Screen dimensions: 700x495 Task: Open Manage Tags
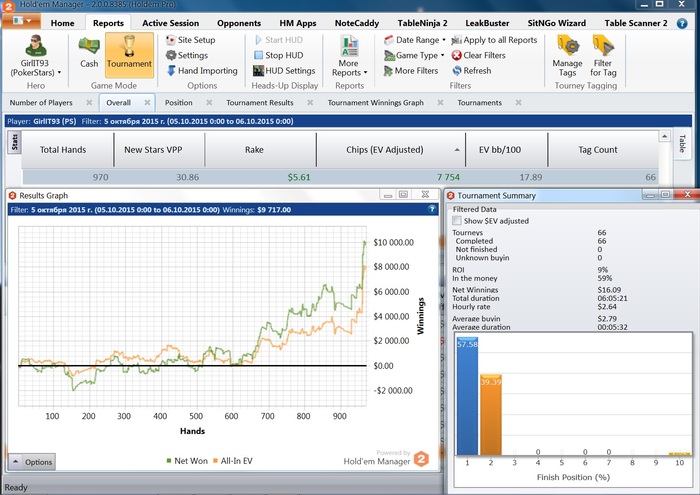[x=567, y=56]
